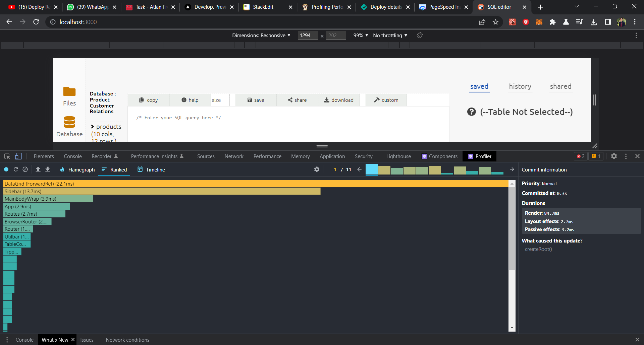Switch to Flamegraph view
The image size is (644, 345).
click(x=77, y=169)
